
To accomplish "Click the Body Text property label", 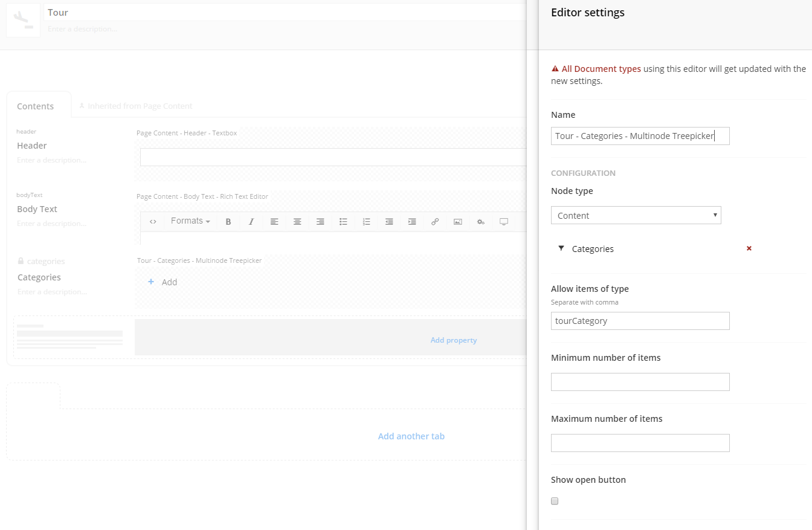I will click(x=37, y=209).
